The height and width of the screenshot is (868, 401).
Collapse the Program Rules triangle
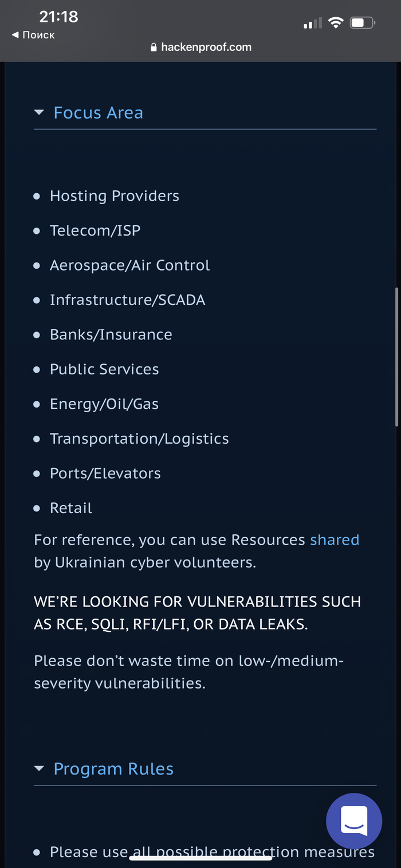click(39, 769)
